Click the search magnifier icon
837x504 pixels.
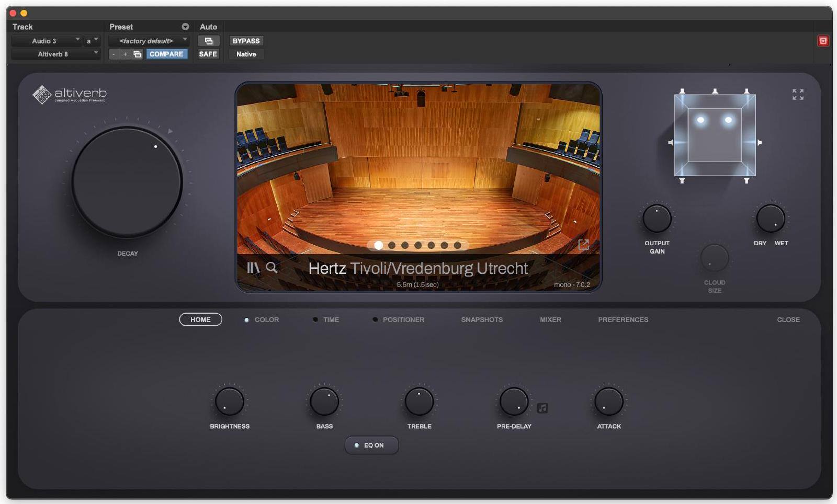(x=272, y=268)
